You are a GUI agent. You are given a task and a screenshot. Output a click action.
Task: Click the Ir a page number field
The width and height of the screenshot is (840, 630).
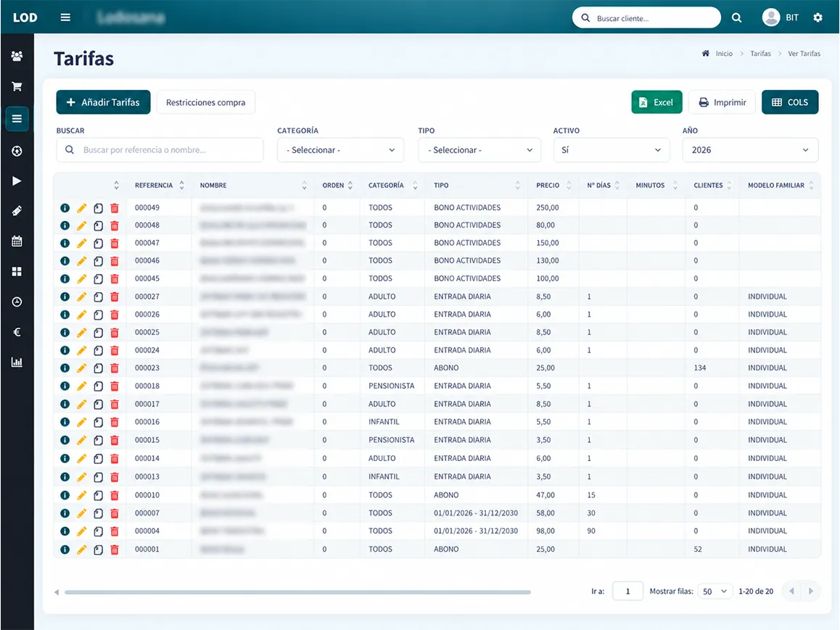tap(627, 592)
